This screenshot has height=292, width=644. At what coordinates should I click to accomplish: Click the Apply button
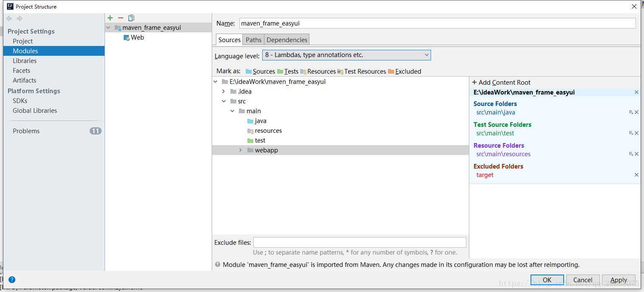click(618, 280)
